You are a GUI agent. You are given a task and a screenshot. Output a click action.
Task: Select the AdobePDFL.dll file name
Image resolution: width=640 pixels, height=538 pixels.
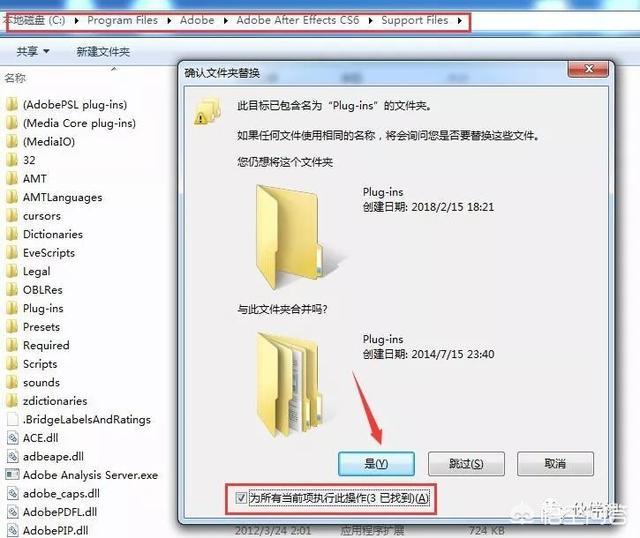click(60, 512)
